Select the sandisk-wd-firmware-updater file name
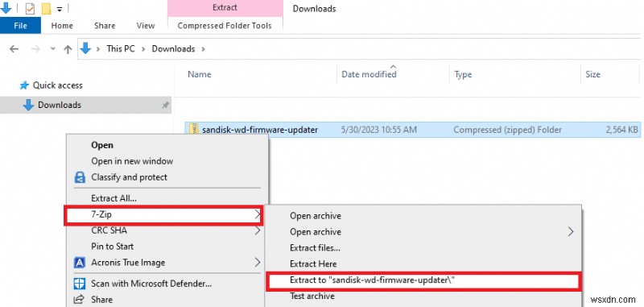This screenshot has width=644, height=307. (x=260, y=130)
